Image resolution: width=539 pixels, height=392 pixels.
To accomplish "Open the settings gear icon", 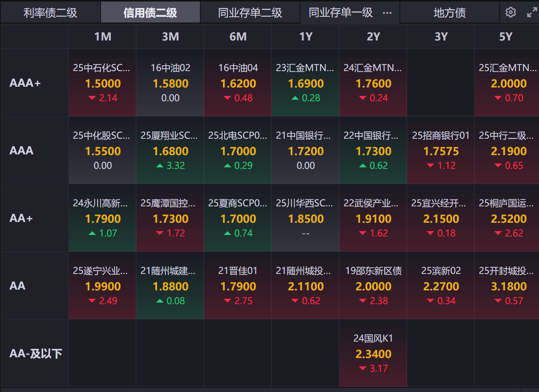I will tap(510, 12).
